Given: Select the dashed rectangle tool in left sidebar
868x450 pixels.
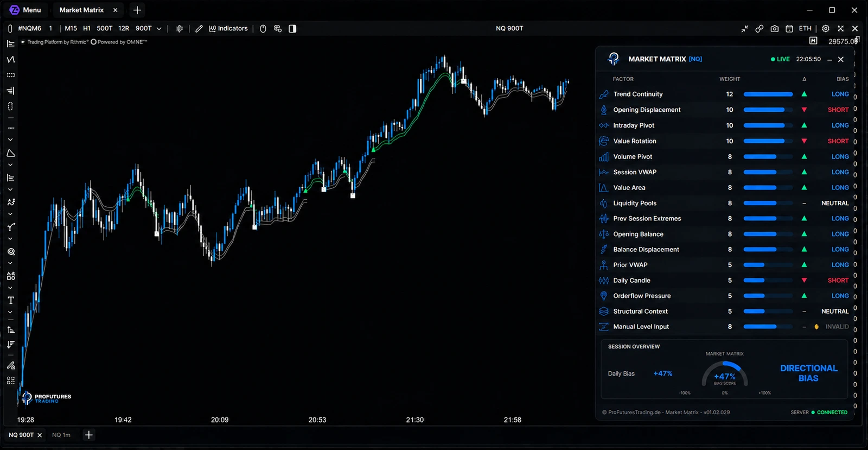Looking at the screenshot, I should [10, 75].
